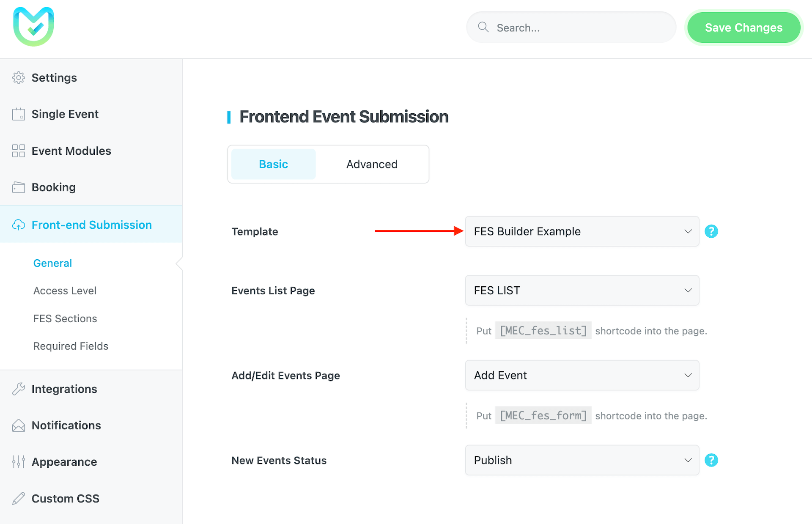Switch to the Advanced tab
Viewport: 812px width, 524px height.
[372, 164]
